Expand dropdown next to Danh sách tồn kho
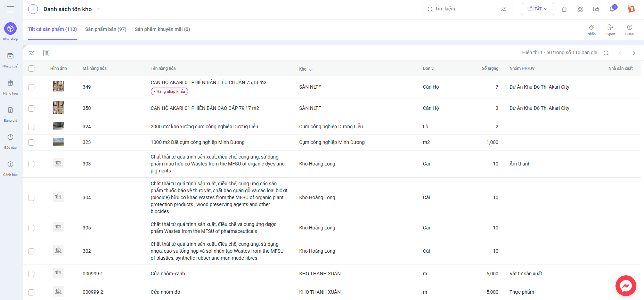Screen dimensions: 644x300 point(98,9)
